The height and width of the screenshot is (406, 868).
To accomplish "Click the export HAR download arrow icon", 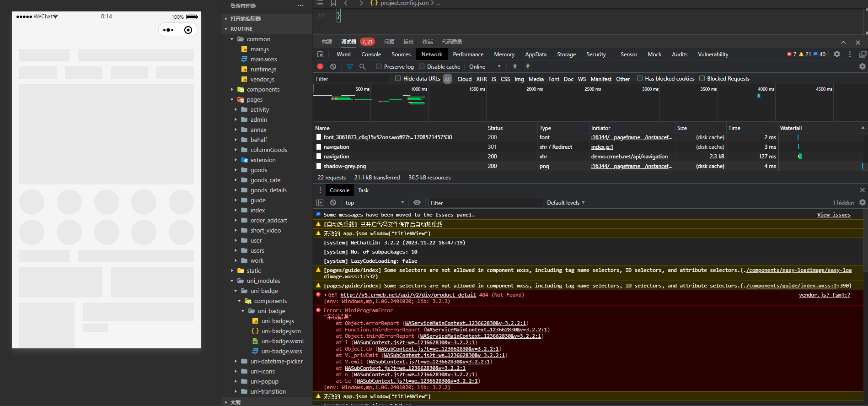I will click(528, 66).
